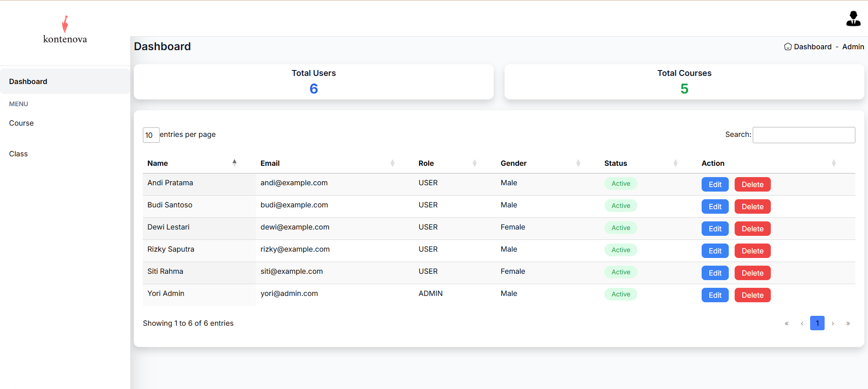This screenshot has width=868, height=389.
Task: Click the user profile avatar icon
Action: pyautogui.click(x=853, y=19)
